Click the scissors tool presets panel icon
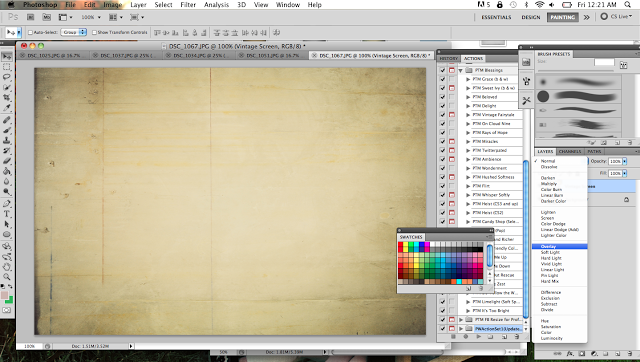 point(527,100)
